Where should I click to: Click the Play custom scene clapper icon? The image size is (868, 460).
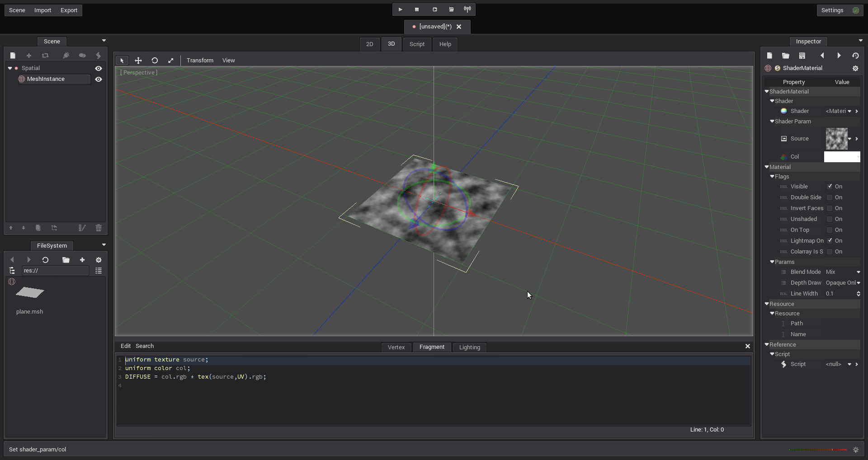tap(451, 9)
